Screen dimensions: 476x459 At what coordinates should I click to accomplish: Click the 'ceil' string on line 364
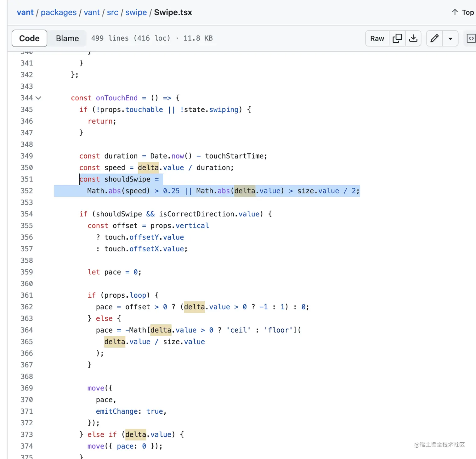click(239, 330)
